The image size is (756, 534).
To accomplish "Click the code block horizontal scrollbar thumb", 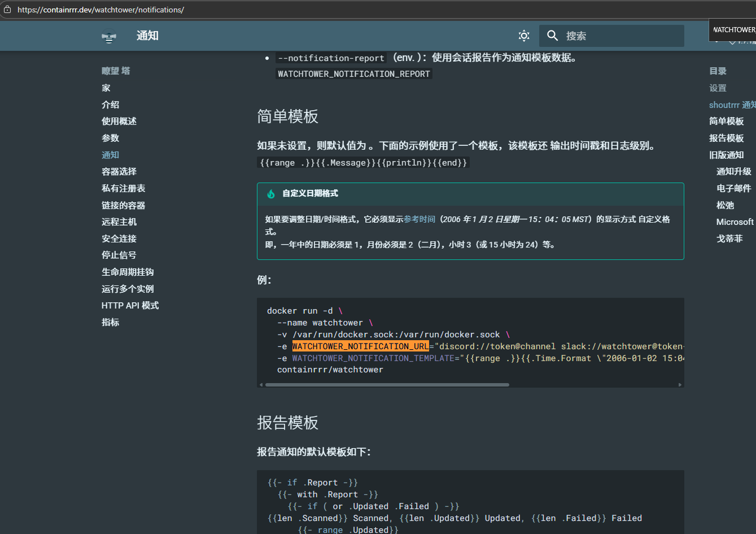I will pyautogui.click(x=387, y=385).
